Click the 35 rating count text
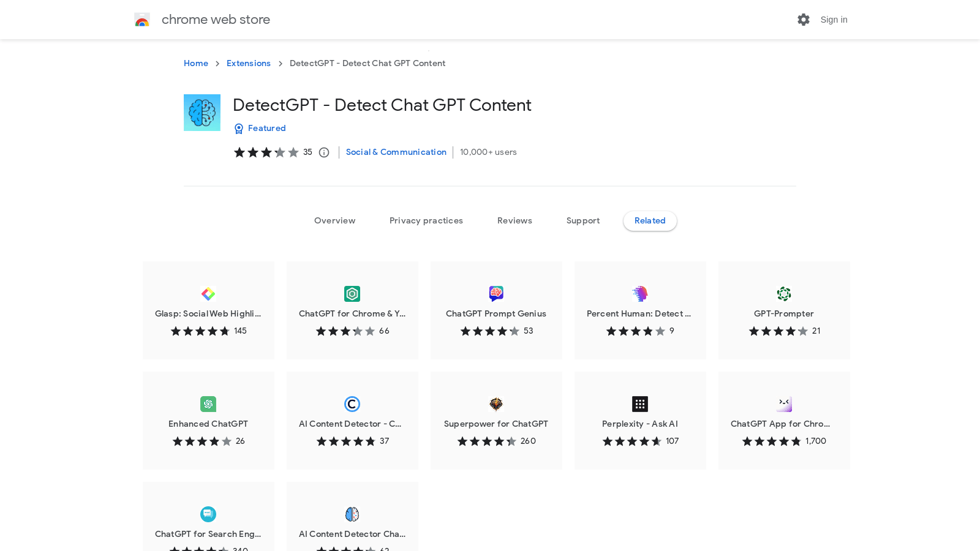980x551 pixels. click(307, 152)
